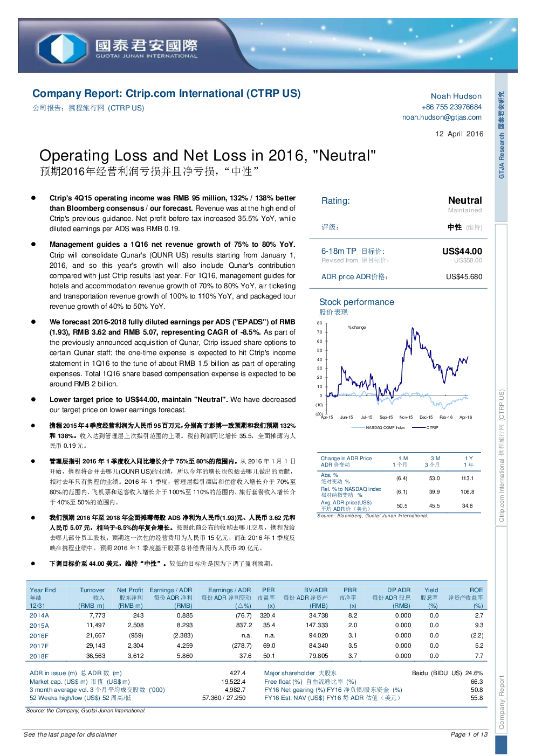This screenshot has width=535, height=756.
Task: Click the 2018F row label
Action: 39,656
